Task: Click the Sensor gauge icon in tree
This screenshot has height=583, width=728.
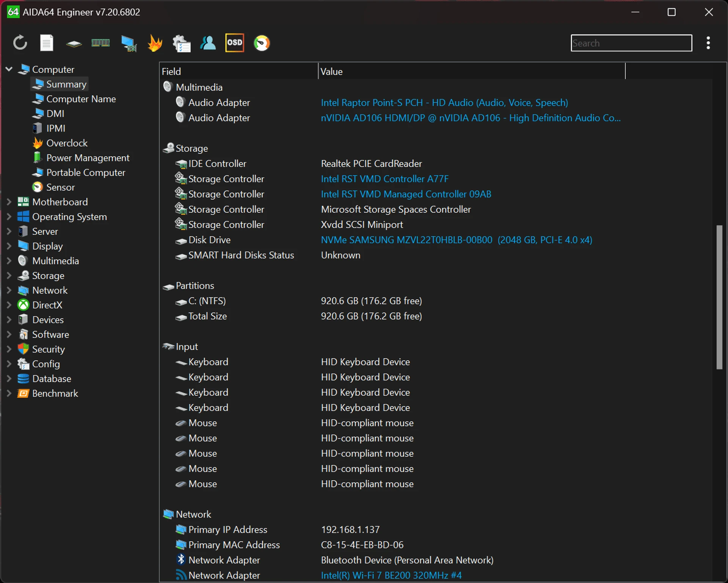Action: click(x=37, y=187)
